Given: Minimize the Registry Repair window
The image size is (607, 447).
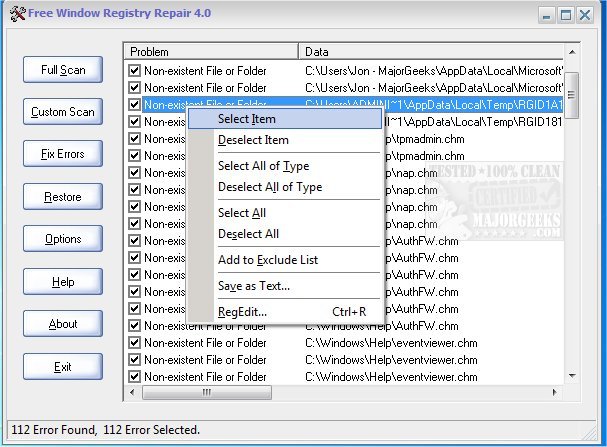Looking at the screenshot, I should click(x=547, y=15).
